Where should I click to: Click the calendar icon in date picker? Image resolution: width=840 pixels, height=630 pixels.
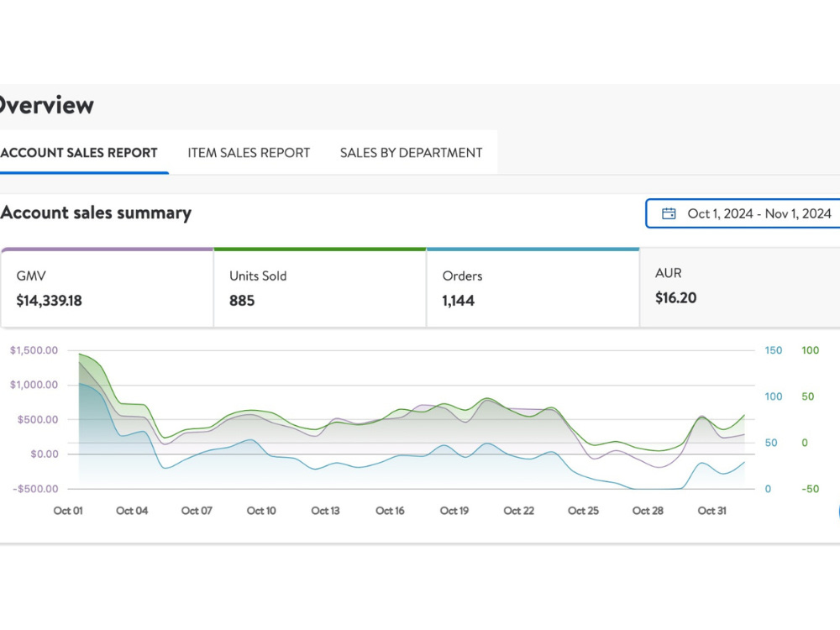point(669,213)
